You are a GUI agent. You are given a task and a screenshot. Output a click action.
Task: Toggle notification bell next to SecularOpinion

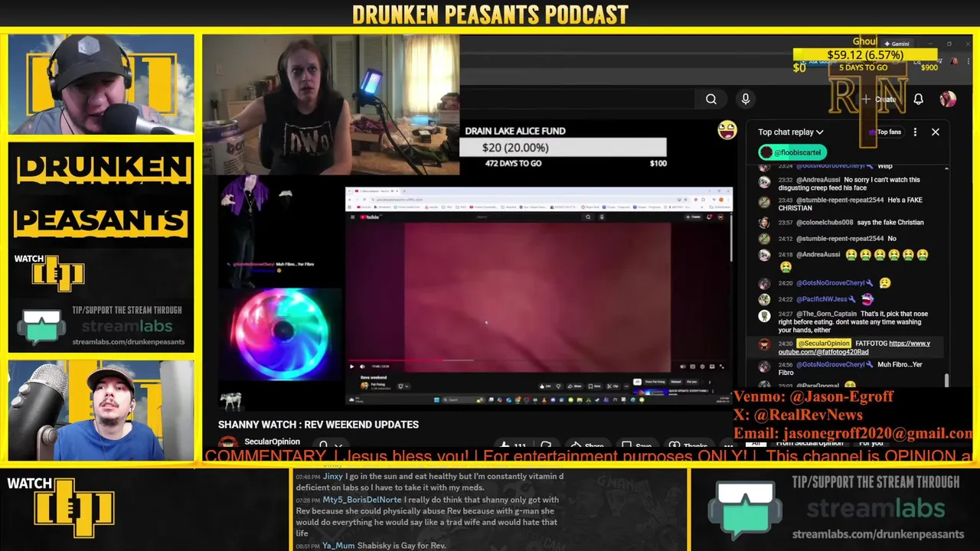323,445
